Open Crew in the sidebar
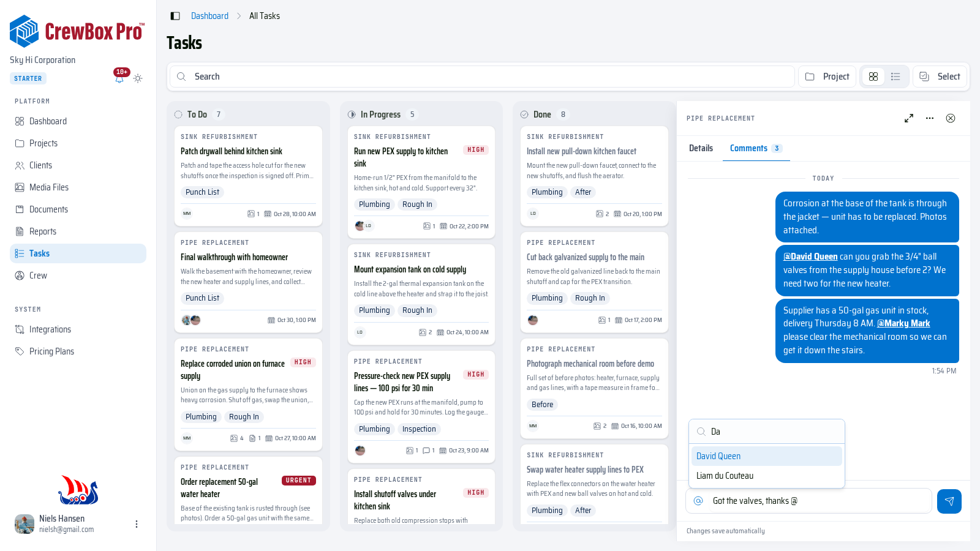980x551 pixels. tap(78, 275)
